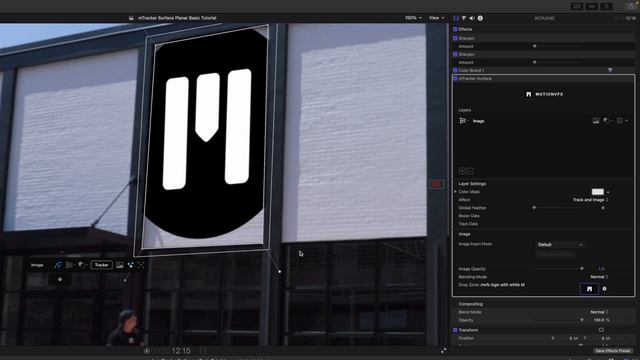Viewport: 640px width, 360px height.
Task: Open the Image Insert Mode 'Default' dropdown
Action: 560,244
